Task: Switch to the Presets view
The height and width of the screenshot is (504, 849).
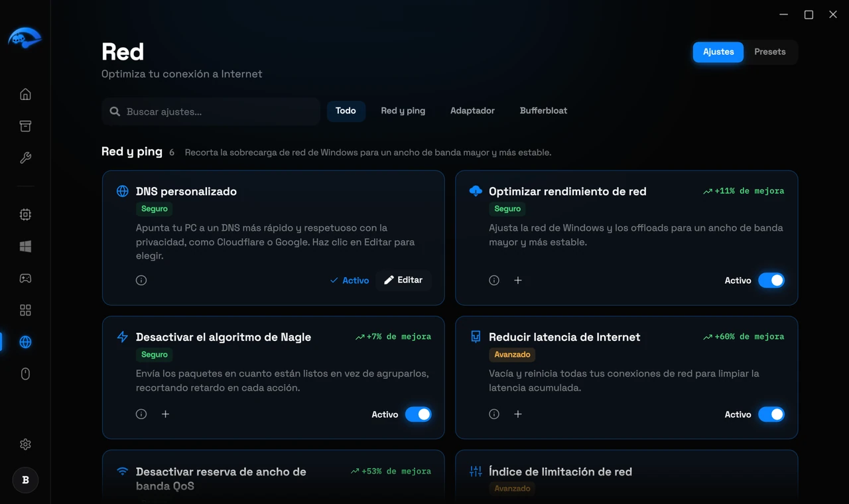Action: tap(770, 52)
